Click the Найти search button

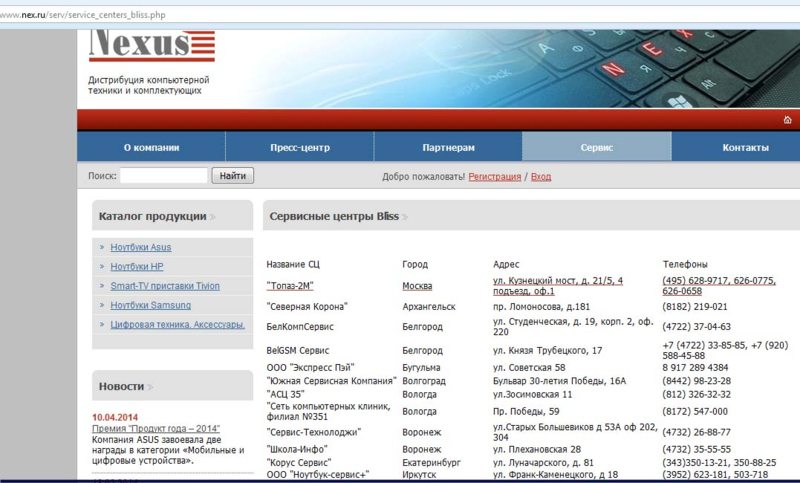(x=233, y=175)
